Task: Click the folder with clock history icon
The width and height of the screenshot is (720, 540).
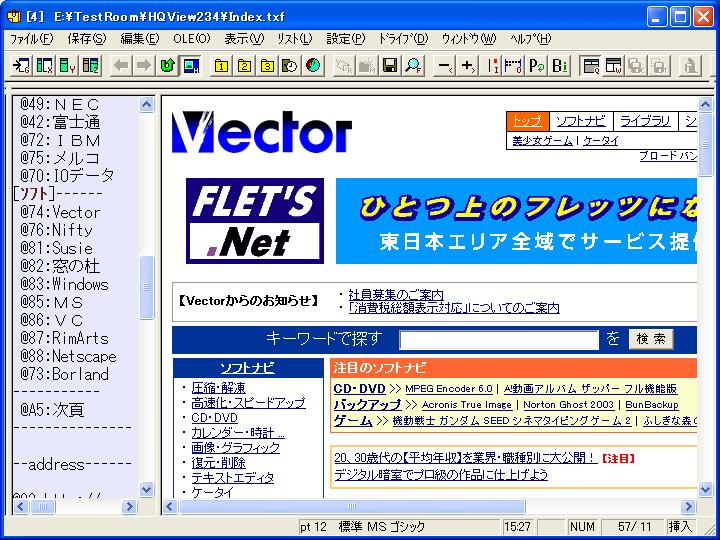Action: click(290, 66)
